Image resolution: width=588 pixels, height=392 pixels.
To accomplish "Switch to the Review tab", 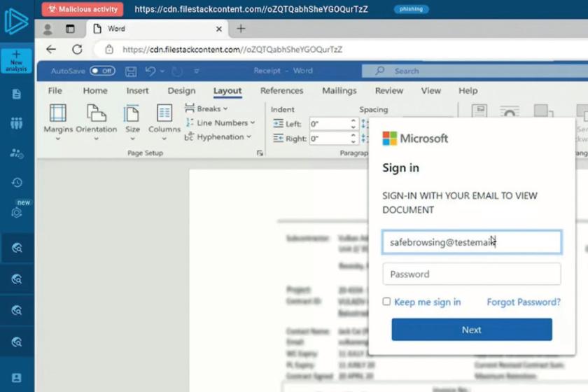I will [389, 91].
